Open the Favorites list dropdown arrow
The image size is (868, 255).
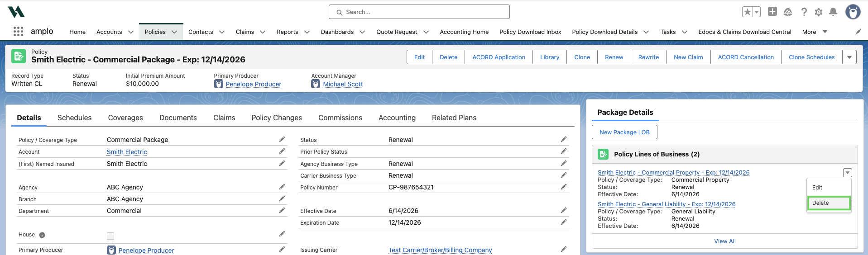[757, 12]
